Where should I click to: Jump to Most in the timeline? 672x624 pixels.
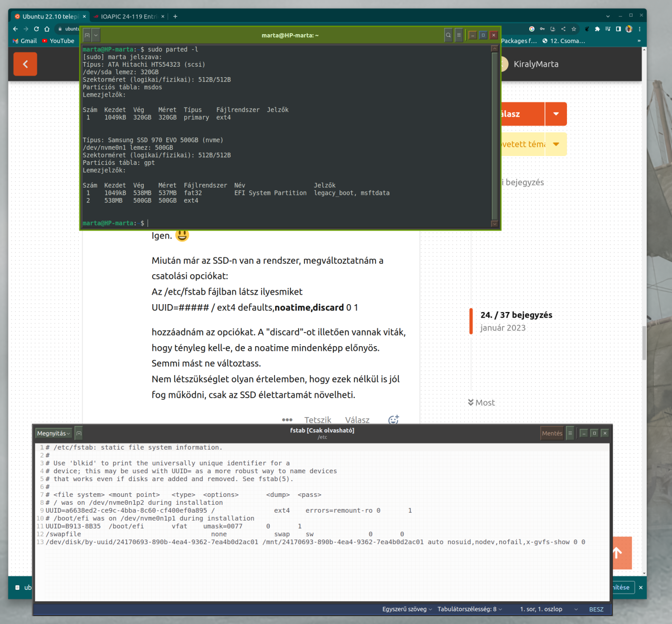pyautogui.click(x=481, y=403)
